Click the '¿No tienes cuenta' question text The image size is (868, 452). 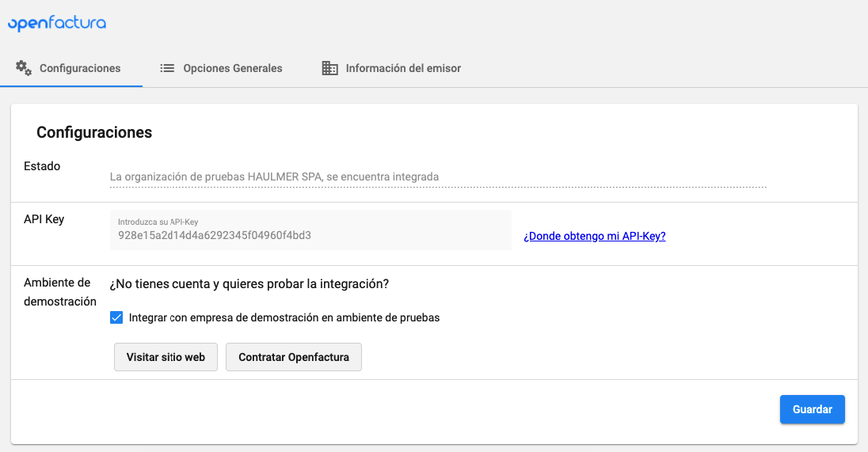249,284
